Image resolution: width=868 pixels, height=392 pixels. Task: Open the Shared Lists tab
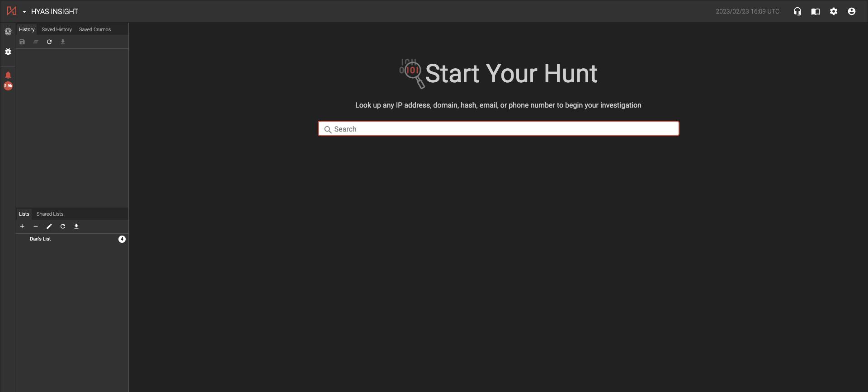tap(50, 214)
